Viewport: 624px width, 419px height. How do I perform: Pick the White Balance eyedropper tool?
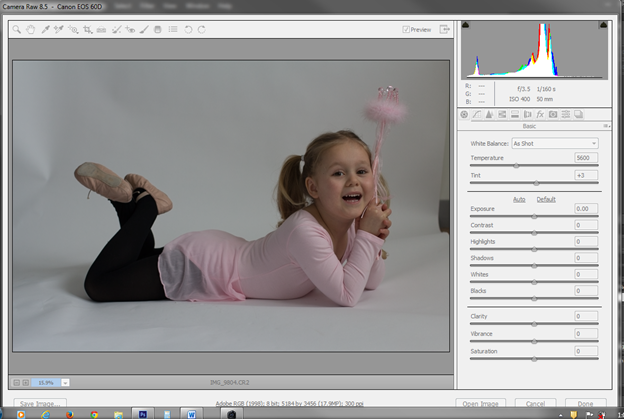[x=46, y=30]
